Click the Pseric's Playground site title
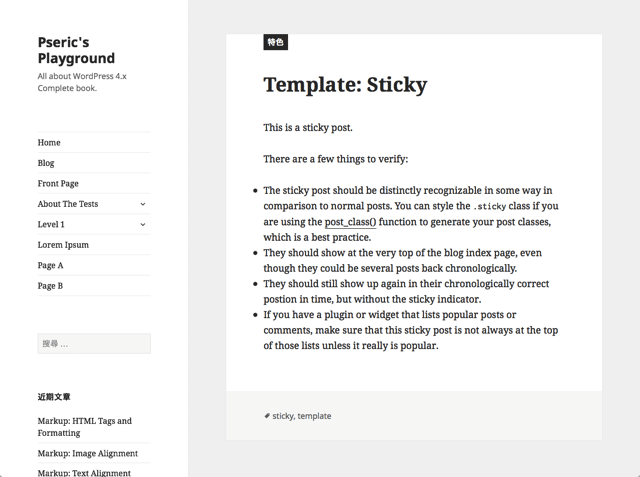640x477 pixels. (x=76, y=50)
